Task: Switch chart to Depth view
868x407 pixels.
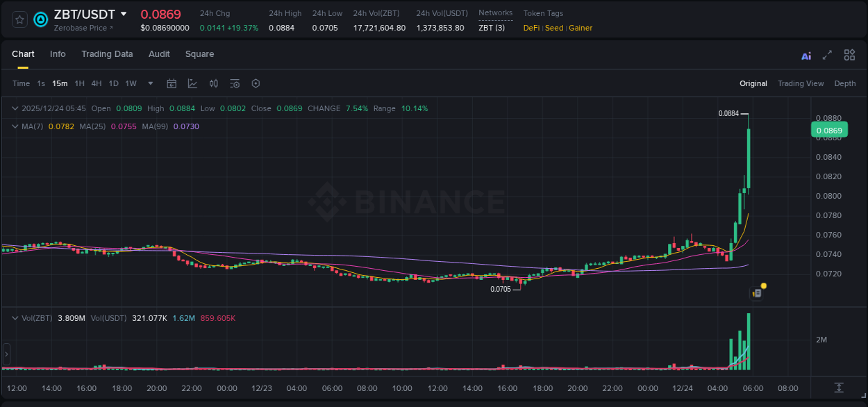Action: point(845,83)
